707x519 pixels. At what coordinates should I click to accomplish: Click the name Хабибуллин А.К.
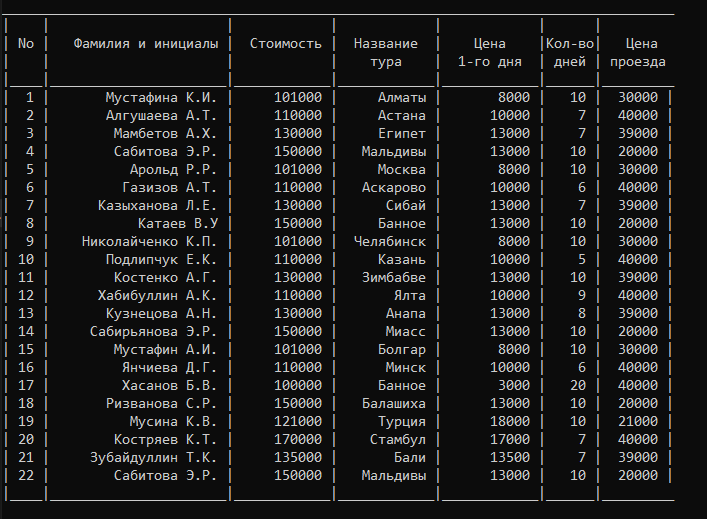(x=157, y=295)
